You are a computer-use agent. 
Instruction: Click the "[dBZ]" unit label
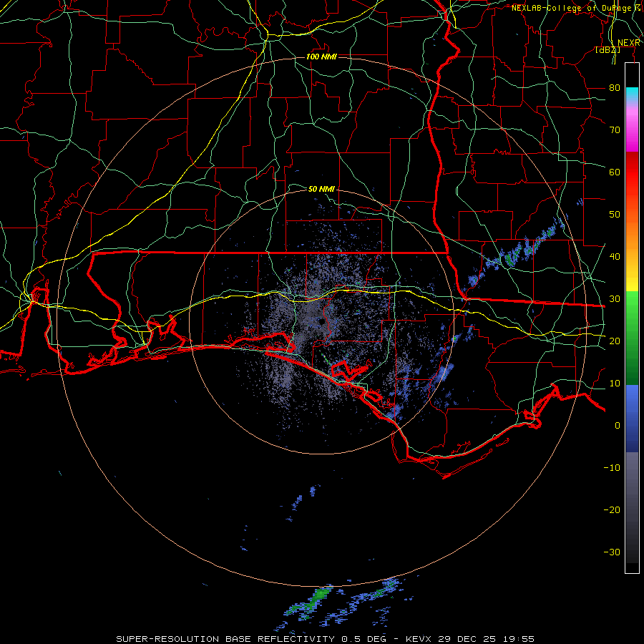[608, 49]
